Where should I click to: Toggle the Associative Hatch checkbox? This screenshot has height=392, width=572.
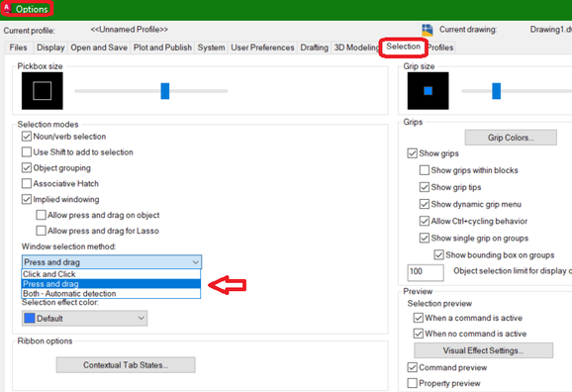[27, 183]
